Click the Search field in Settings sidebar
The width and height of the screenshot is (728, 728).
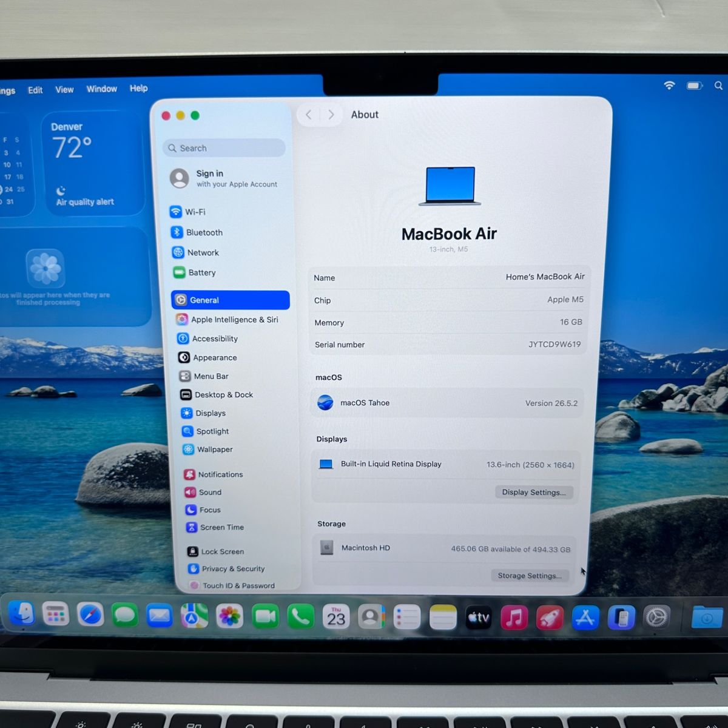tap(224, 148)
